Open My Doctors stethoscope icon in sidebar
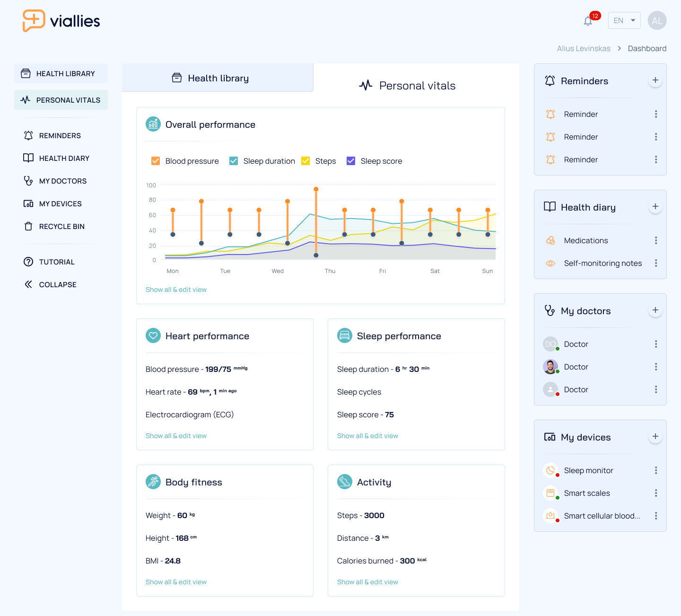Image resolution: width=681 pixels, height=616 pixels. [28, 181]
